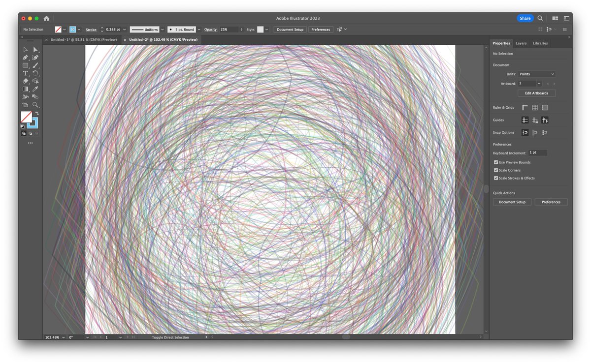The image size is (591, 364).
Task: Select the Rotate tool
Action: click(x=35, y=73)
